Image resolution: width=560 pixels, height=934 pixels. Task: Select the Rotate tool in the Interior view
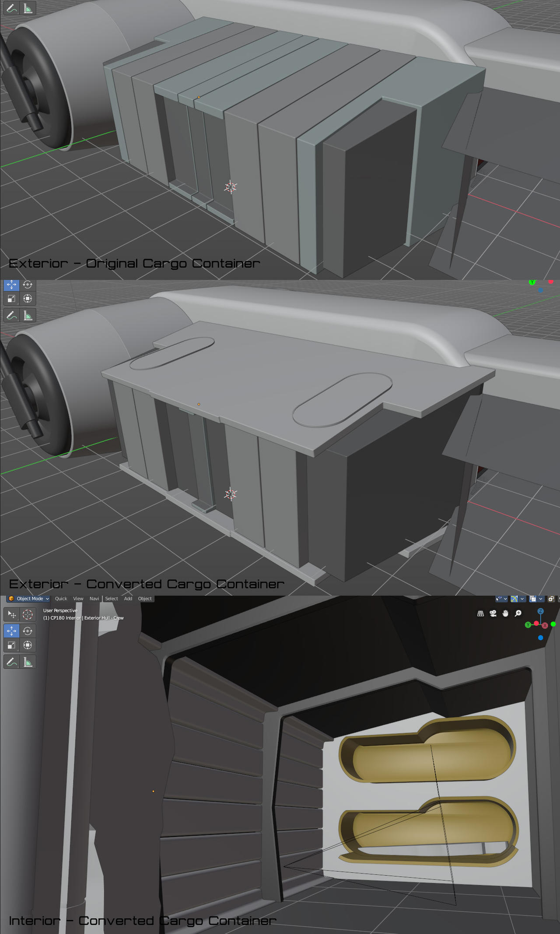[x=28, y=631]
